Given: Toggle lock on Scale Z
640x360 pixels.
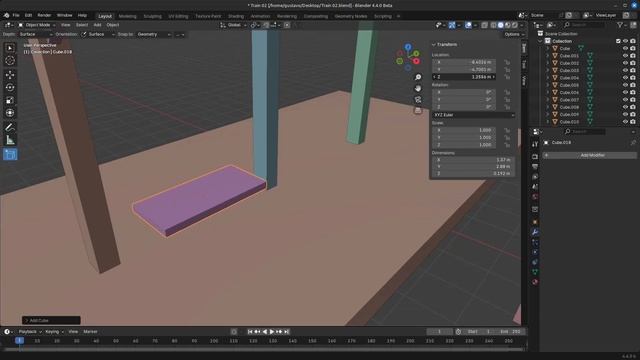Looking at the screenshot, I should (507, 145).
